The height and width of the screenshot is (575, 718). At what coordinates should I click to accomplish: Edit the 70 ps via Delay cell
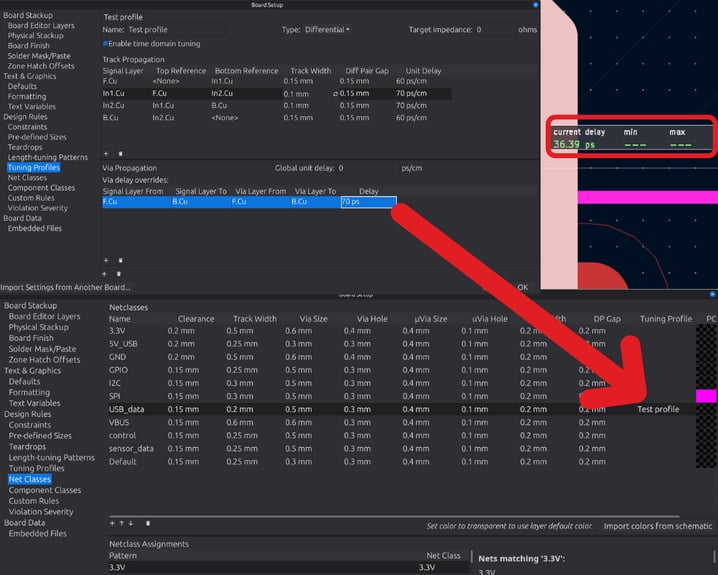pyautogui.click(x=369, y=202)
